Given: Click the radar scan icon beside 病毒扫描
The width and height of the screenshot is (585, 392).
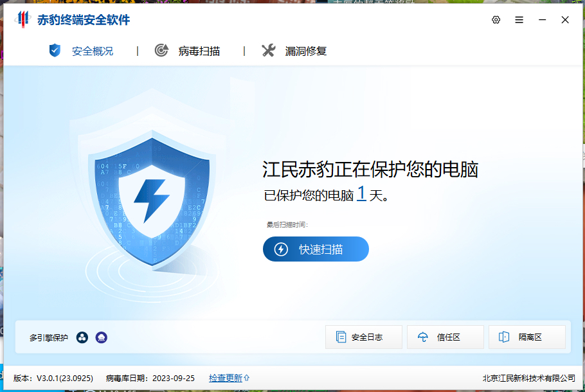Looking at the screenshot, I should pyautogui.click(x=161, y=50).
